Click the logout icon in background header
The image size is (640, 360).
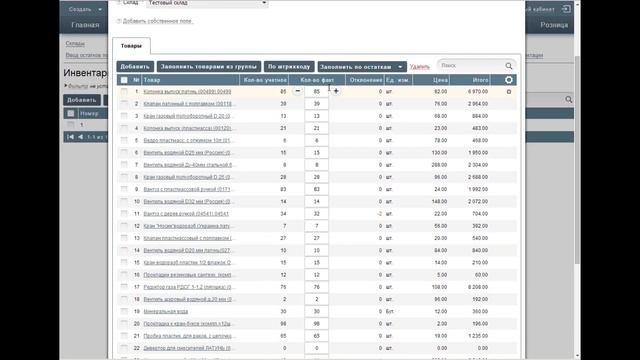coord(566,9)
